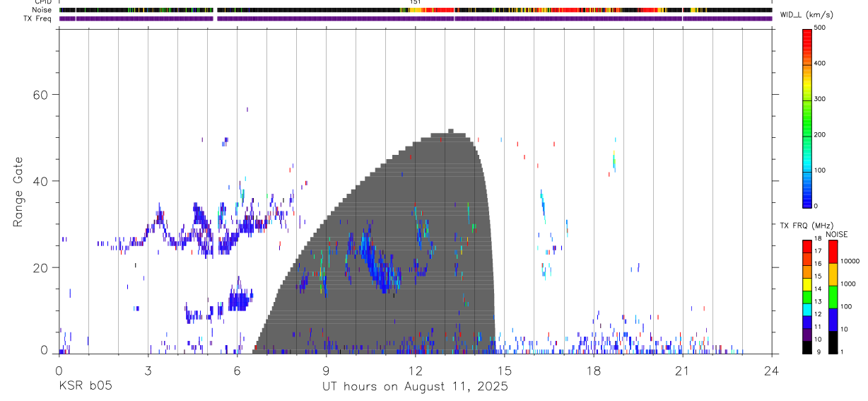Click the '10000' NOISE legend value
Viewport: 868px width, 401px height.
click(x=850, y=261)
